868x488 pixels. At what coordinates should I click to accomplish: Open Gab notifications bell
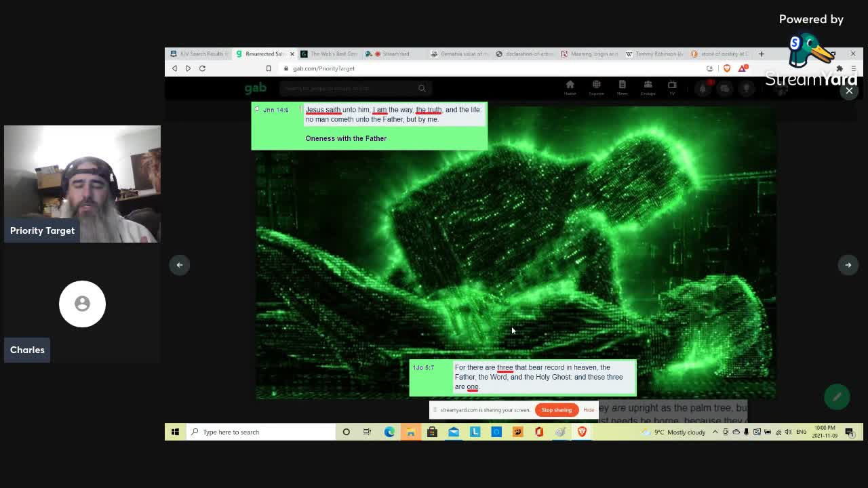(703, 88)
